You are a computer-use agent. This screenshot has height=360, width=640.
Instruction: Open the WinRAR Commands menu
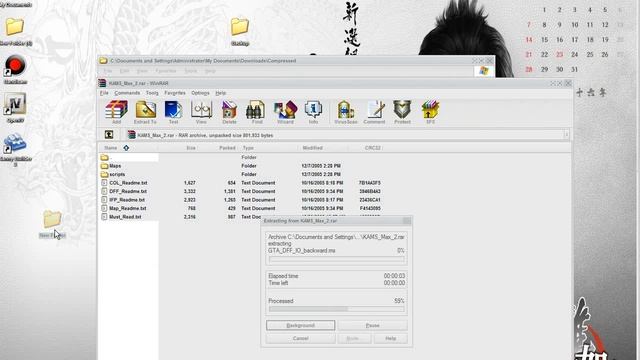127,93
